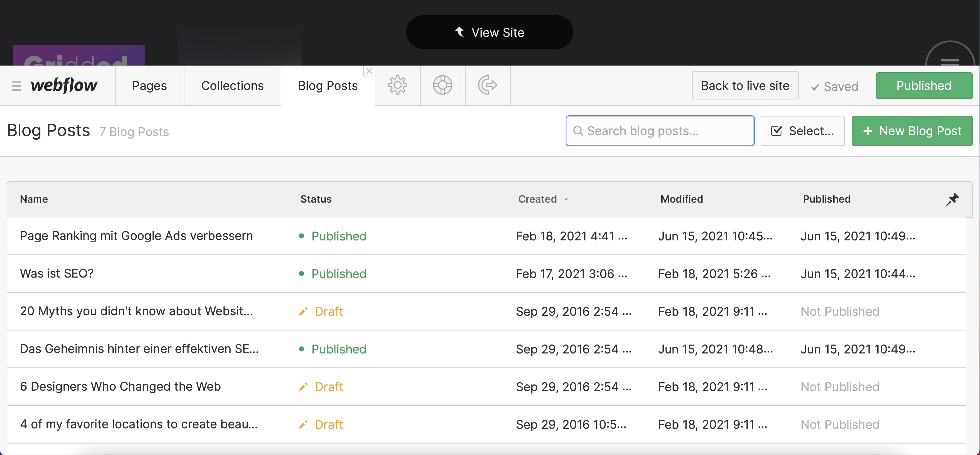
Task: Open the 'Page Ranking mit Google Ads verbessern' post
Action: [x=136, y=235]
